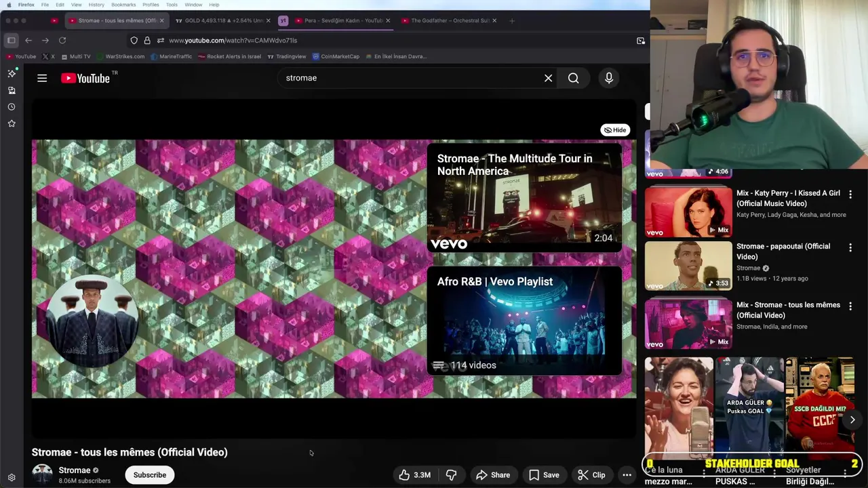Open the MarineTraffic bookmark
Screen dimensions: 868x488
point(171,56)
